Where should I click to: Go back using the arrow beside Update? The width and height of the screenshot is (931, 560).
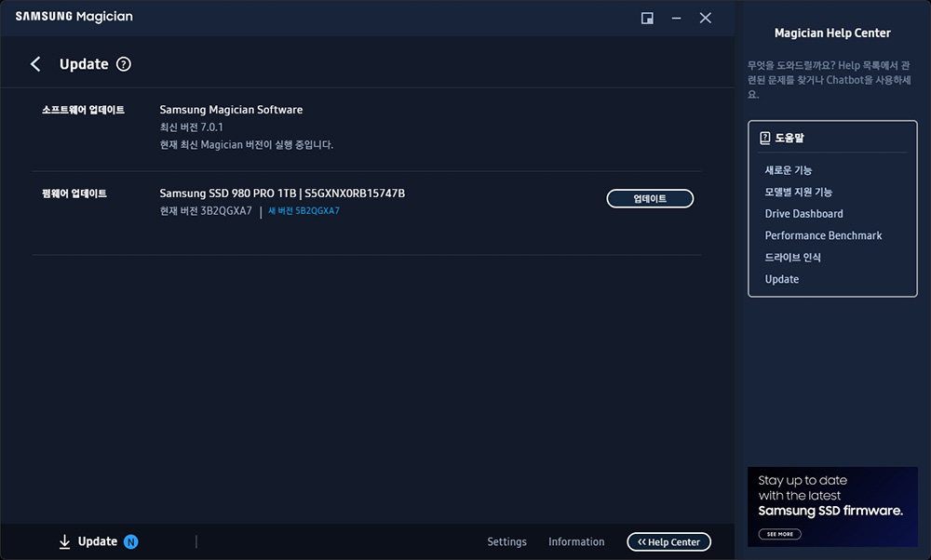tap(35, 64)
